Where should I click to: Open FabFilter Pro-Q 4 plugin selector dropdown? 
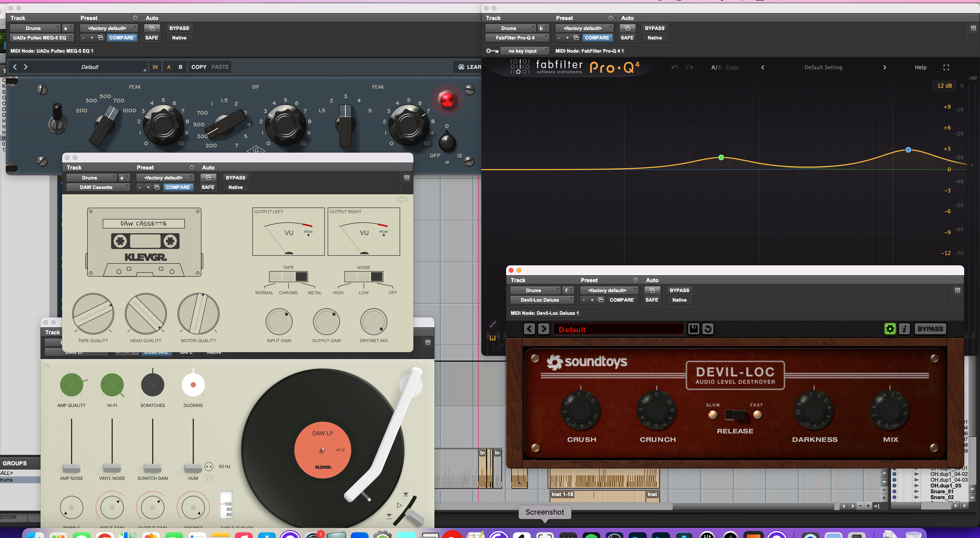click(517, 38)
